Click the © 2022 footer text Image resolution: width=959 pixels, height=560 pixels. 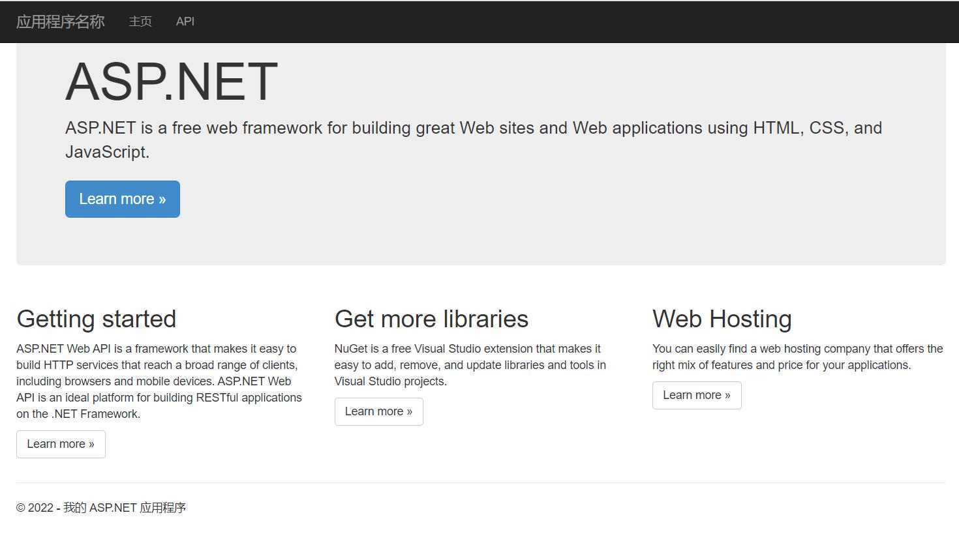click(x=101, y=508)
